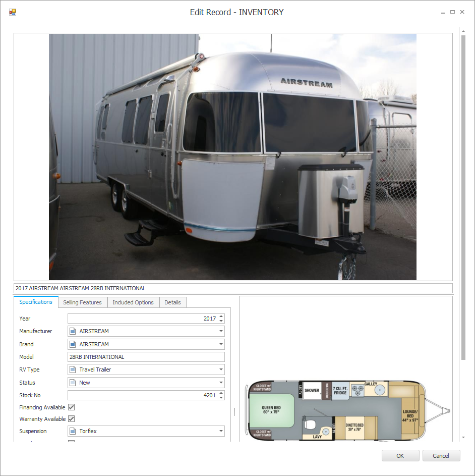Click the vertical scrollbar thumb
Screen dimensions: 475x476
click(463, 197)
